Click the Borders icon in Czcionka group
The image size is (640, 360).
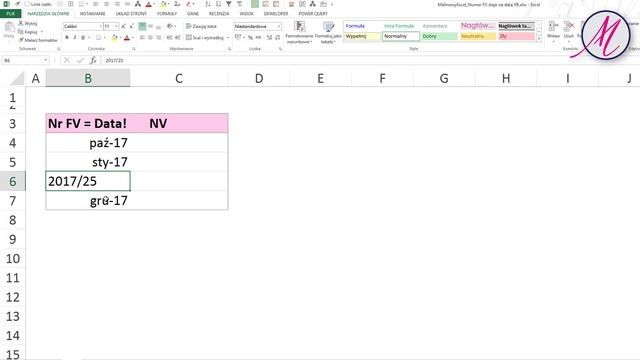click(98, 38)
